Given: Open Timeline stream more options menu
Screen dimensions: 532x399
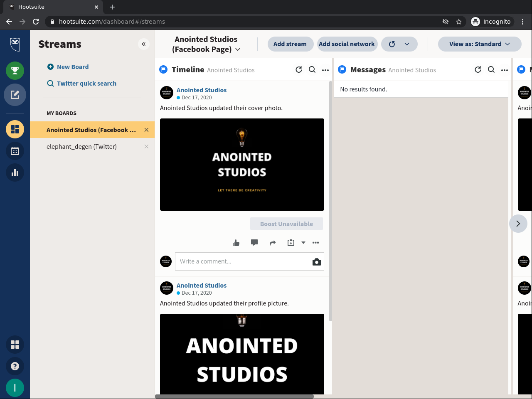Looking at the screenshot, I should pos(325,70).
